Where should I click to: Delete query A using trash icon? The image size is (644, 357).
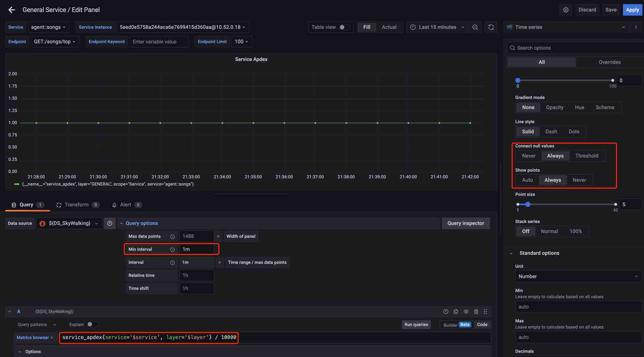coord(476,311)
